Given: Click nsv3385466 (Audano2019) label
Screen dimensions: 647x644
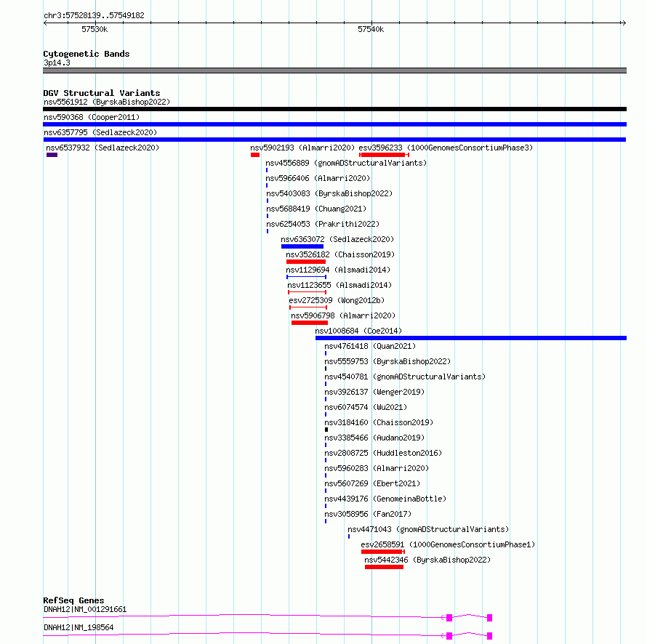Looking at the screenshot, I should click(x=374, y=438).
